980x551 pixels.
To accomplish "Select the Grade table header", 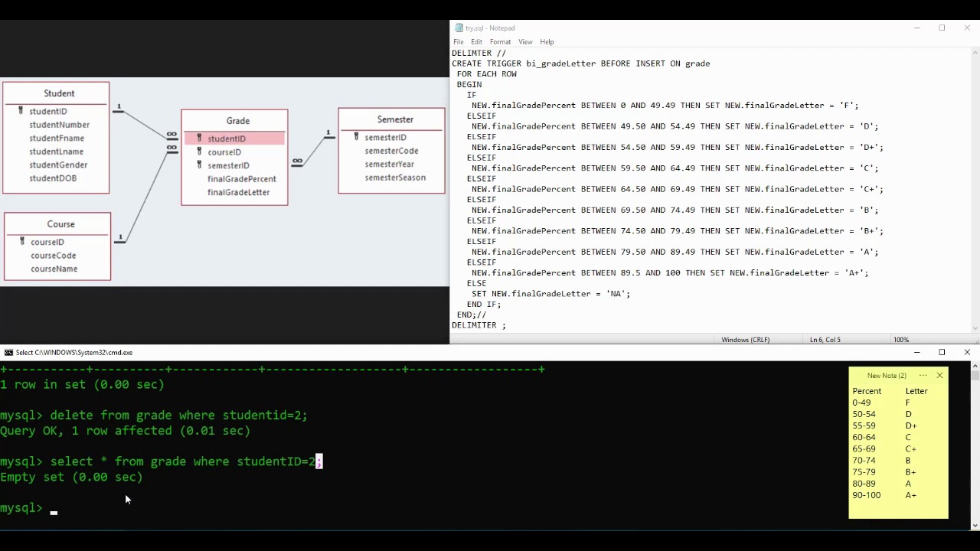I will pyautogui.click(x=237, y=121).
